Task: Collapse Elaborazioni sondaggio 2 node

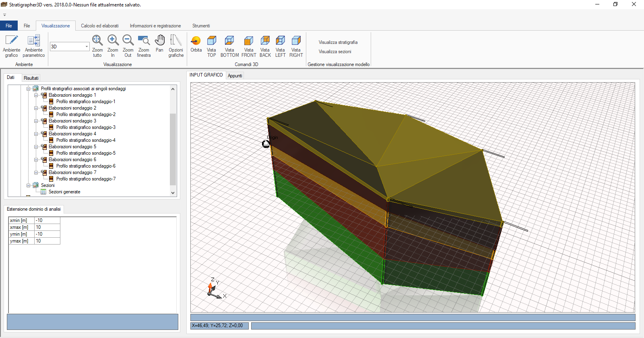Action: pyautogui.click(x=36, y=108)
